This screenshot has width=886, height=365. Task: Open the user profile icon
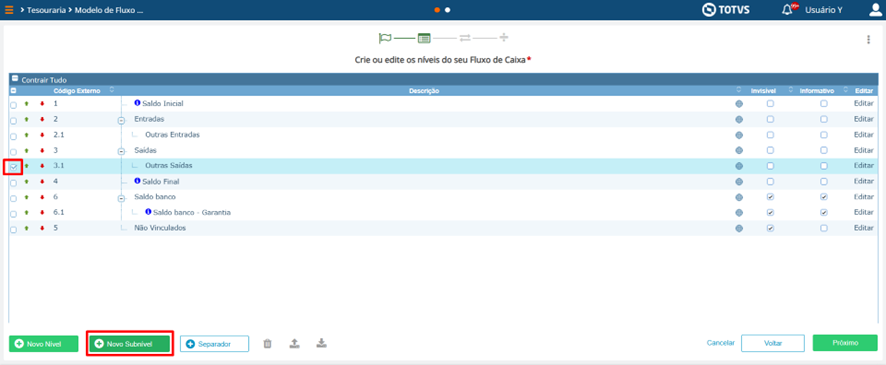pyautogui.click(x=875, y=10)
